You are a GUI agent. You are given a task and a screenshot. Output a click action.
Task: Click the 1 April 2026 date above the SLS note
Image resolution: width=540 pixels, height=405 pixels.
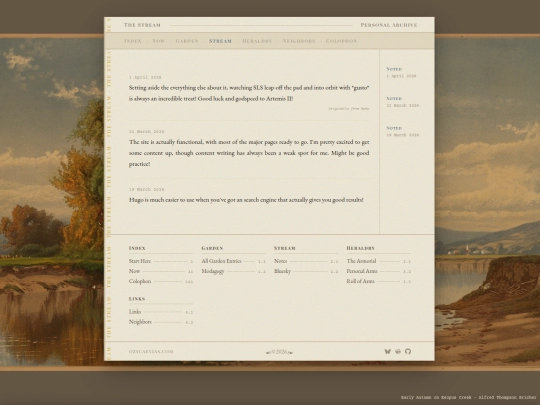point(145,77)
